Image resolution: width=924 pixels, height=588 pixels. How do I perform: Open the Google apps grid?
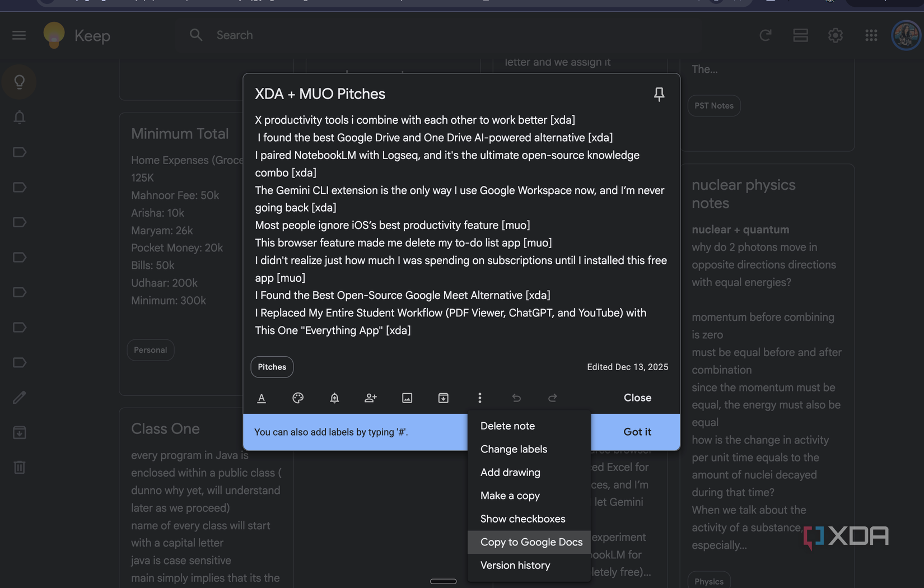click(x=871, y=35)
